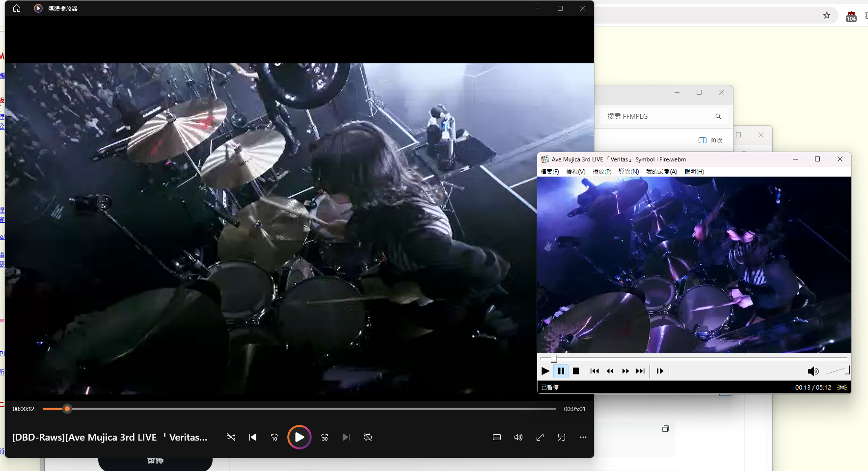Close the FFMPEG Explorer window

[722, 92]
